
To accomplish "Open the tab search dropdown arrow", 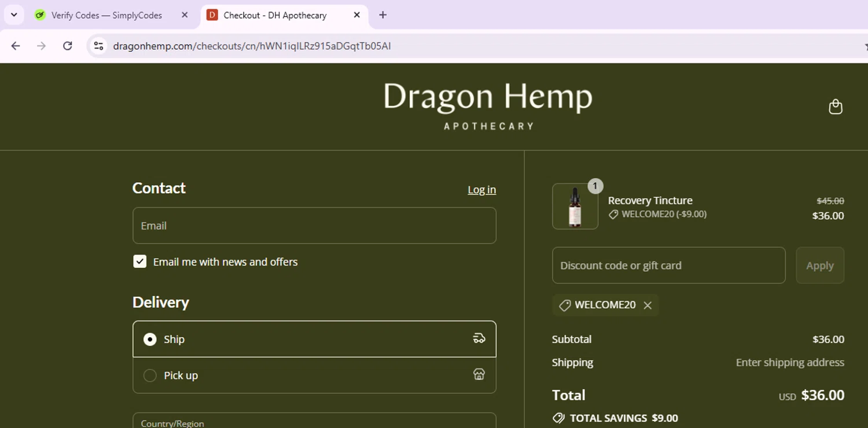I will tap(14, 15).
